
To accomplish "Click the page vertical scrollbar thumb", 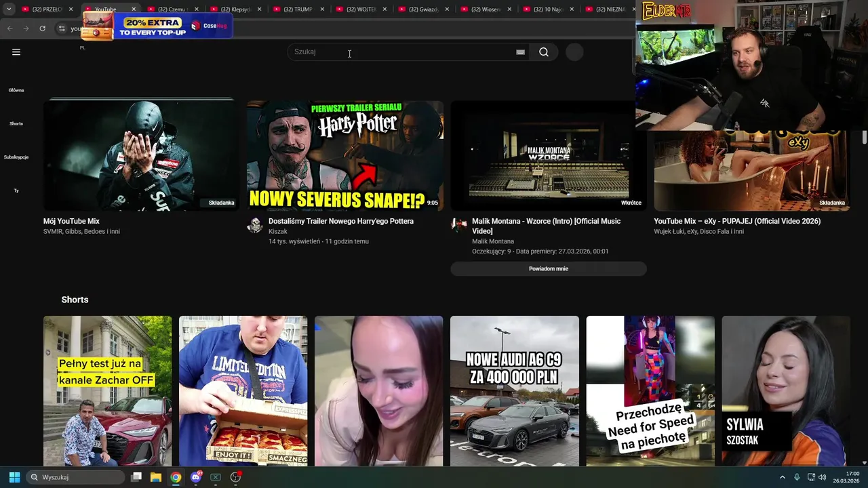I will click(865, 137).
